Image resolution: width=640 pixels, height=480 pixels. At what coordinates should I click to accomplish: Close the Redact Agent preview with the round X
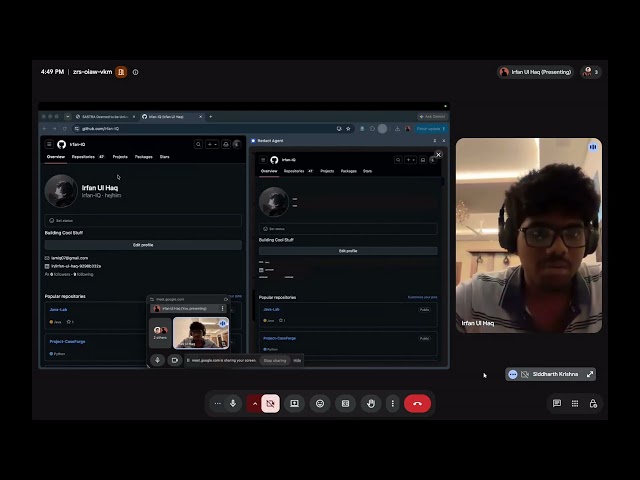pos(438,155)
